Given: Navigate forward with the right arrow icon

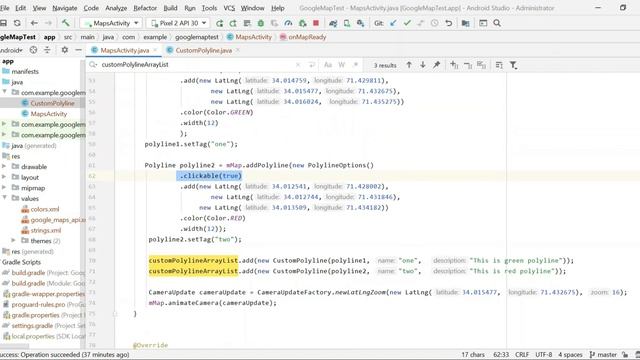Looking at the screenshot, I should [48, 23].
